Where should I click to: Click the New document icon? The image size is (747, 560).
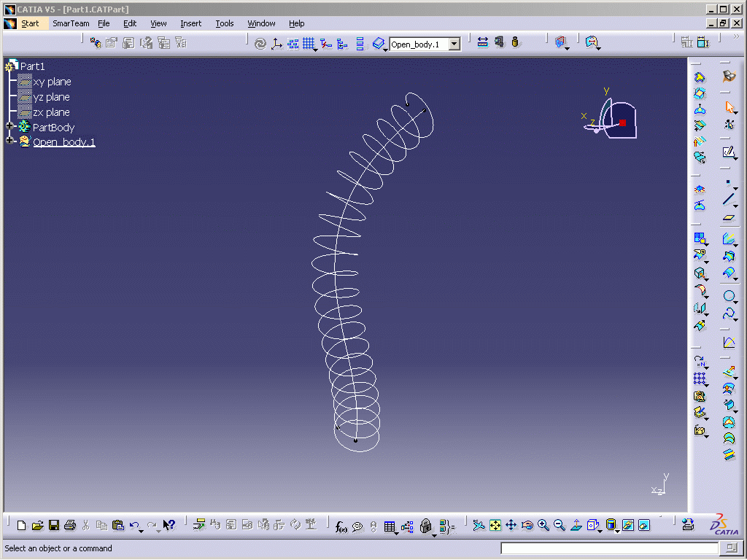point(21,525)
